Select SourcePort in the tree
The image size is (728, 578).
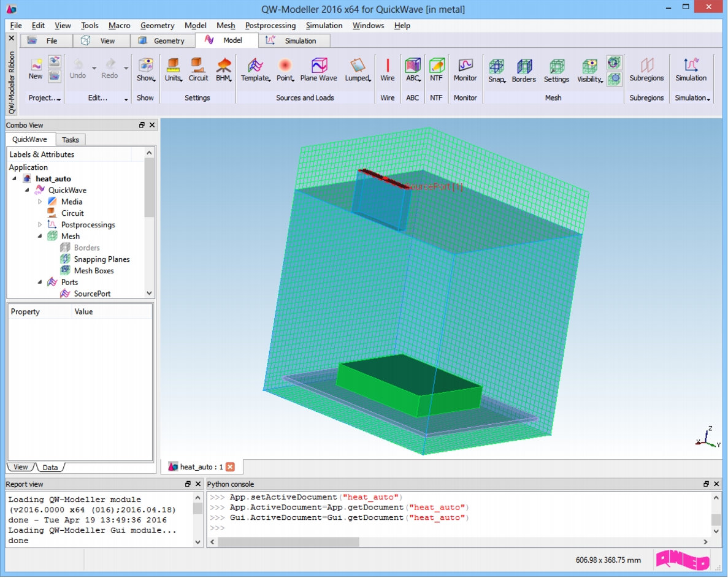[93, 294]
